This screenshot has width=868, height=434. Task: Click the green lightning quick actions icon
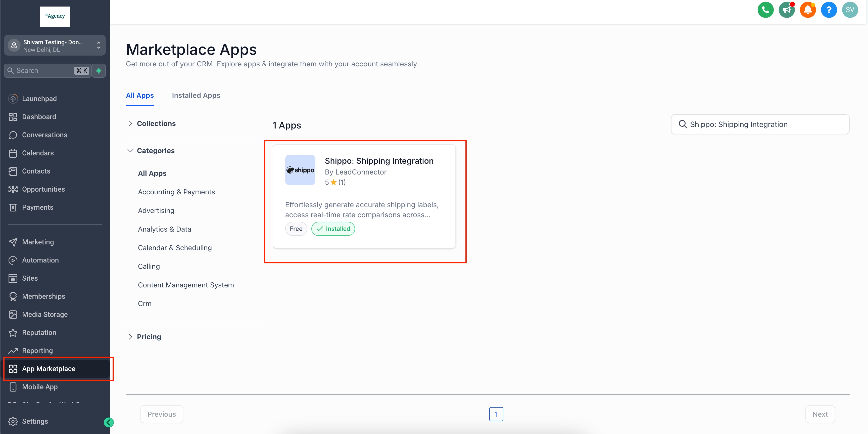tap(99, 70)
